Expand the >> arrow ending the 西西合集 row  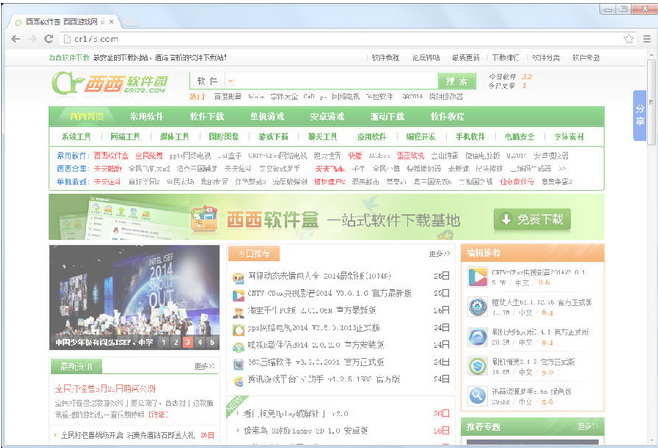[x=562, y=168]
